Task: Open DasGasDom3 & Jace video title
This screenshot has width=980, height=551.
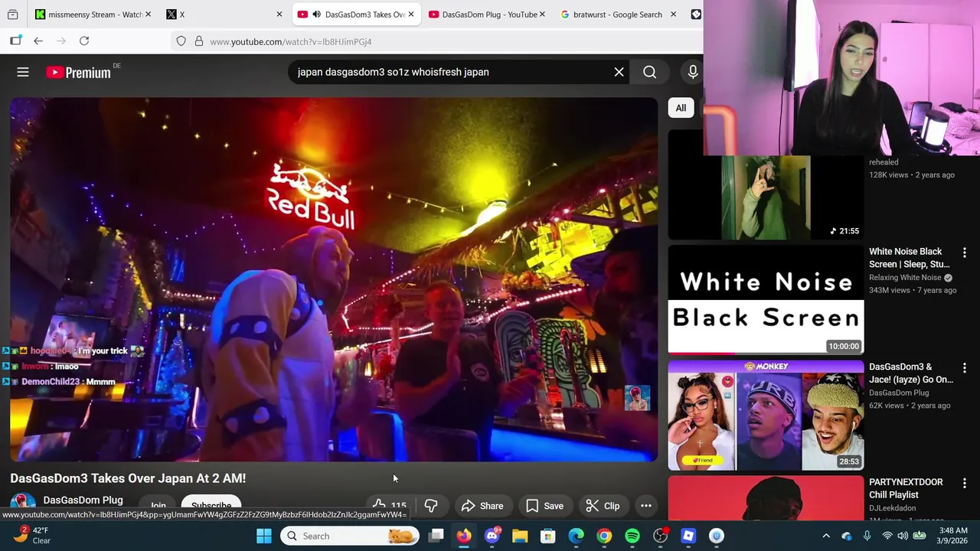Action: (x=911, y=373)
